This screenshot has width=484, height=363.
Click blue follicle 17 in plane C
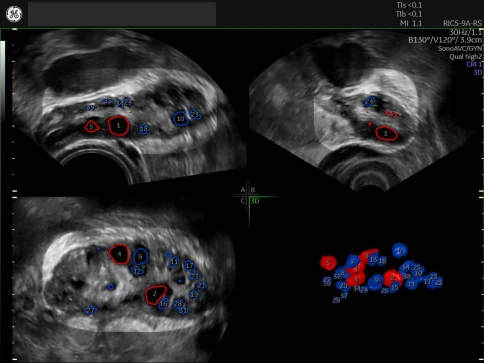coord(189,266)
